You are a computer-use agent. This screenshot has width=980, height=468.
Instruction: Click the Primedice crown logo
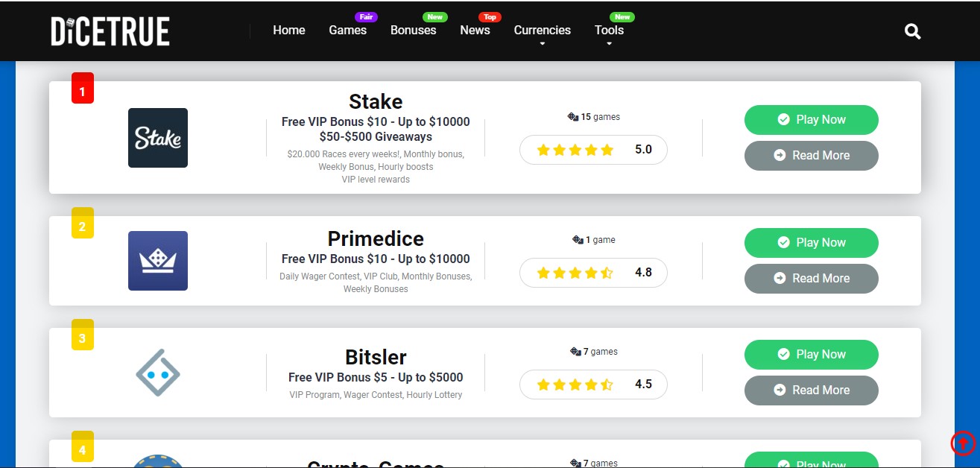tap(158, 261)
